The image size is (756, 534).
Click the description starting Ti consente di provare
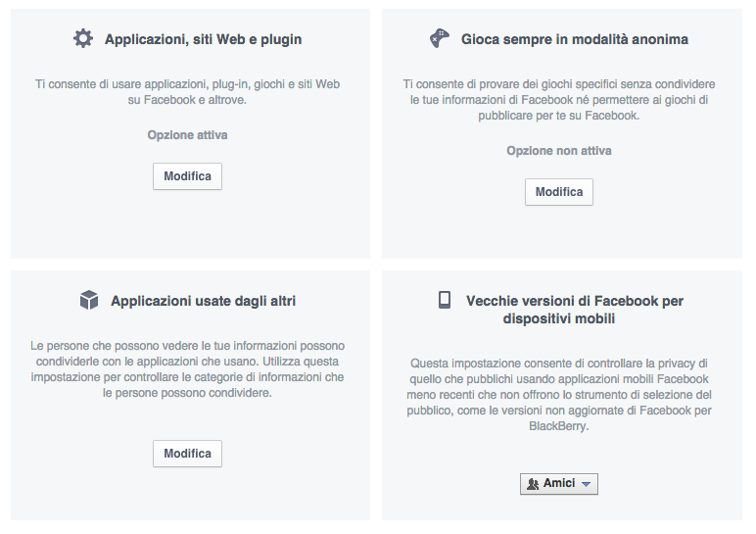(559, 100)
